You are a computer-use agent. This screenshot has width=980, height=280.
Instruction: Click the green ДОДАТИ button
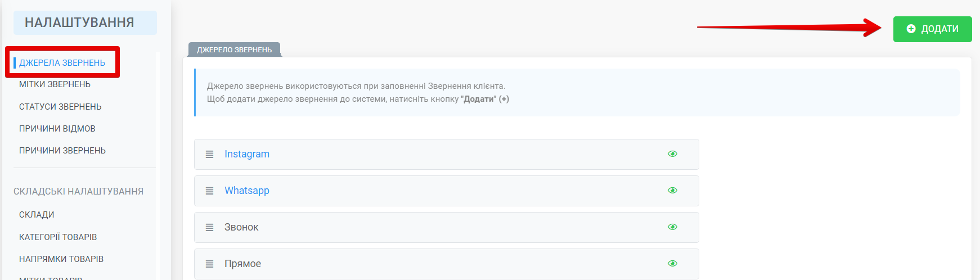point(932,29)
